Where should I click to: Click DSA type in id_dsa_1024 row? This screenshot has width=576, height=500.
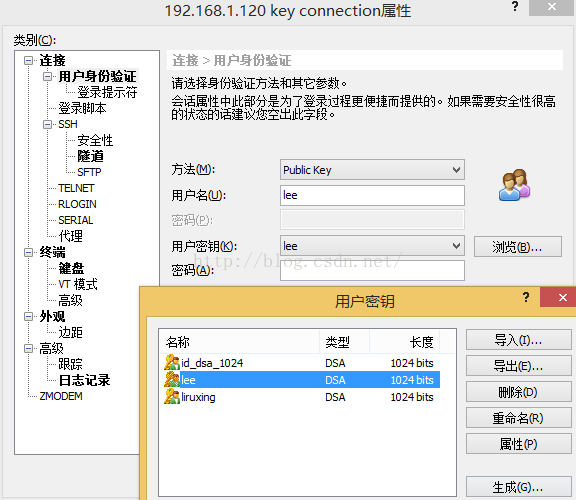point(335,363)
